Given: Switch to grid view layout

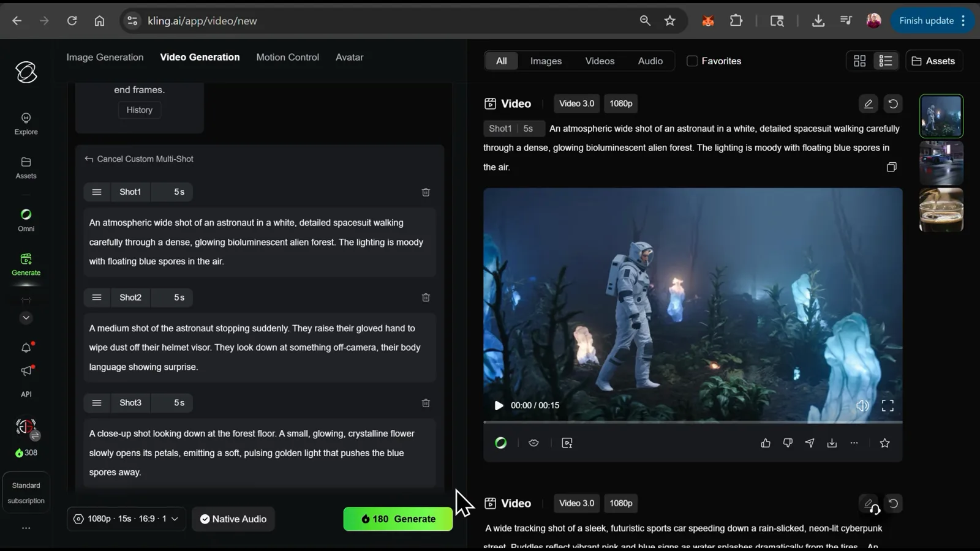Looking at the screenshot, I should pos(860,61).
